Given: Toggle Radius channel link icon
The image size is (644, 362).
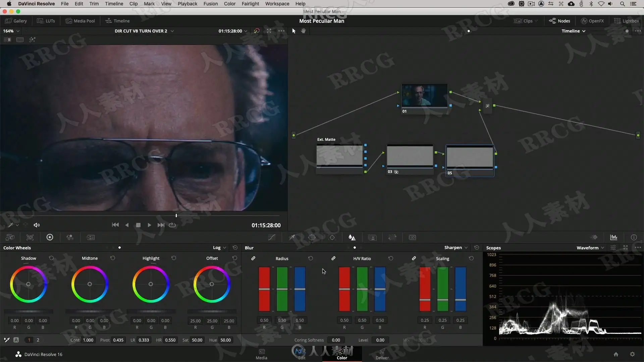Looking at the screenshot, I should 253,258.
